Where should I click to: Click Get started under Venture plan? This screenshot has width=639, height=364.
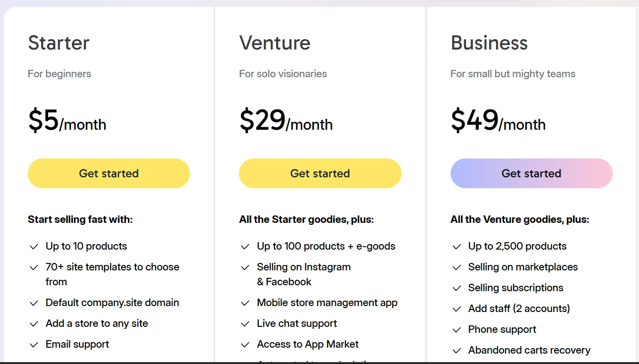(x=320, y=173)
